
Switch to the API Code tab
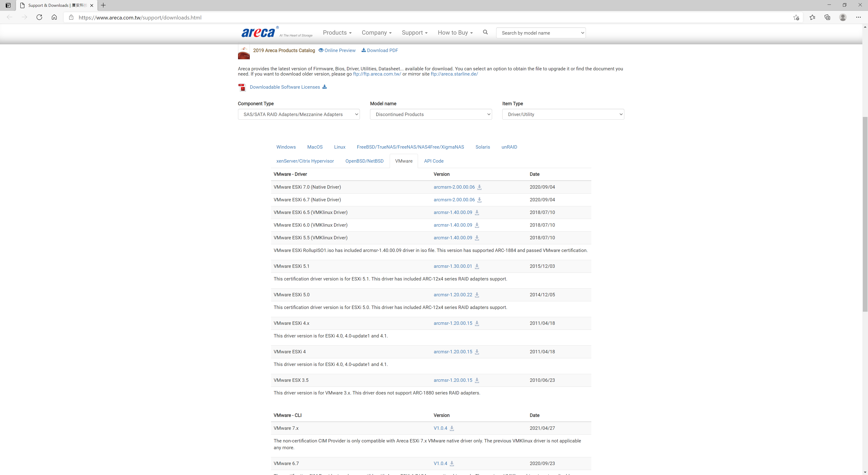(434, 161)
